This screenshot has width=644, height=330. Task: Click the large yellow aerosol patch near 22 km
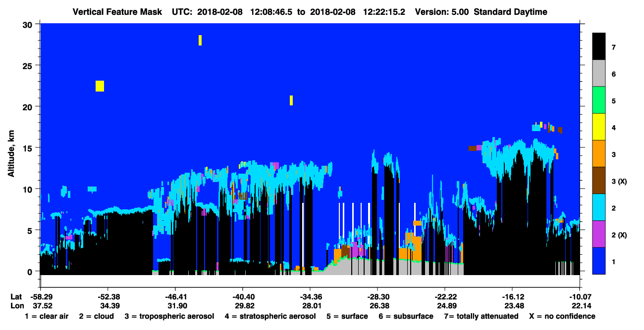(x=100, y=86)
